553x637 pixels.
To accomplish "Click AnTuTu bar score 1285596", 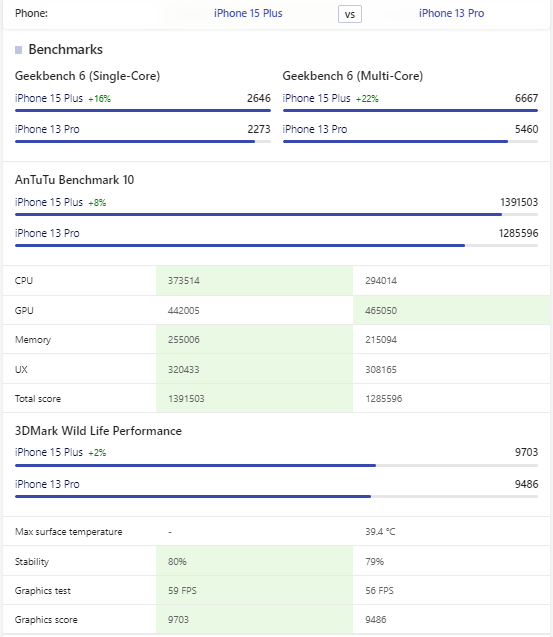I will tap(518, 233).
